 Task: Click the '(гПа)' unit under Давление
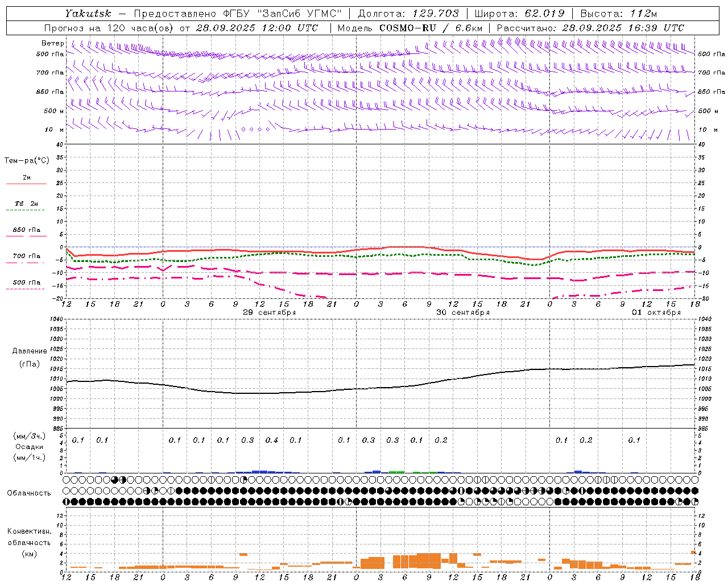(30, 364)
